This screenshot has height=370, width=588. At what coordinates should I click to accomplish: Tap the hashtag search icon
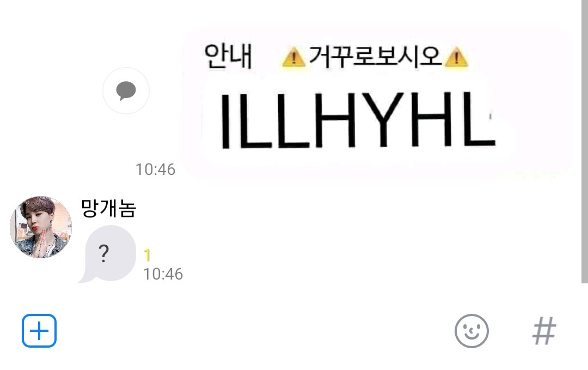pos(544,331)
